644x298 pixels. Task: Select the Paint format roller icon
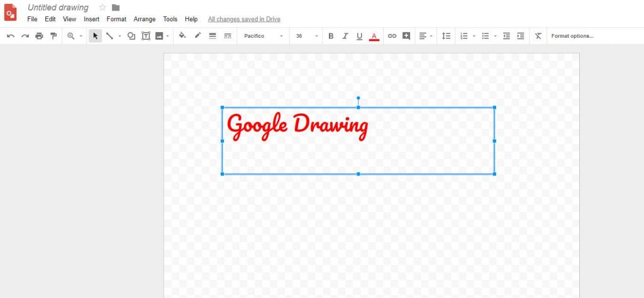click(x=53, y=36)
